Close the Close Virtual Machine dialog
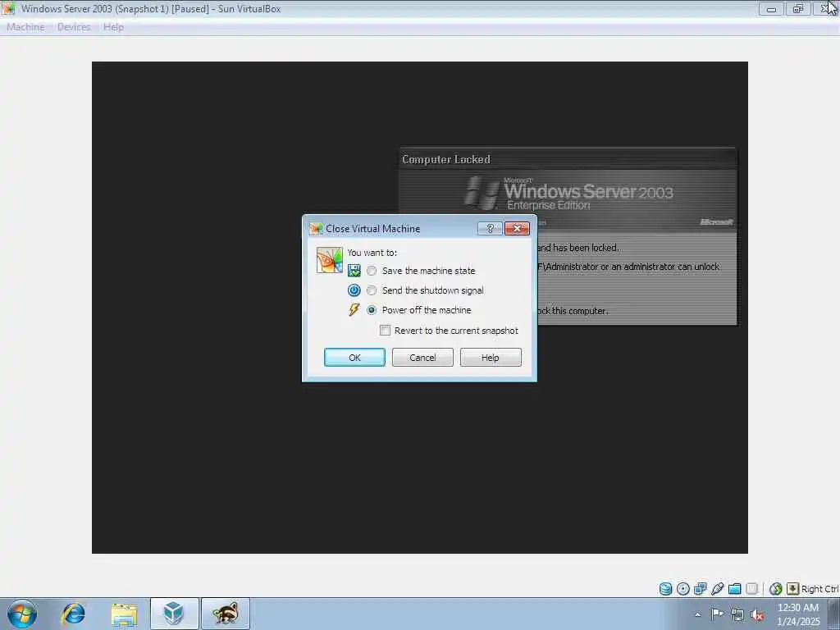Viewport: 840px width, 630px height. click(517, 229)
